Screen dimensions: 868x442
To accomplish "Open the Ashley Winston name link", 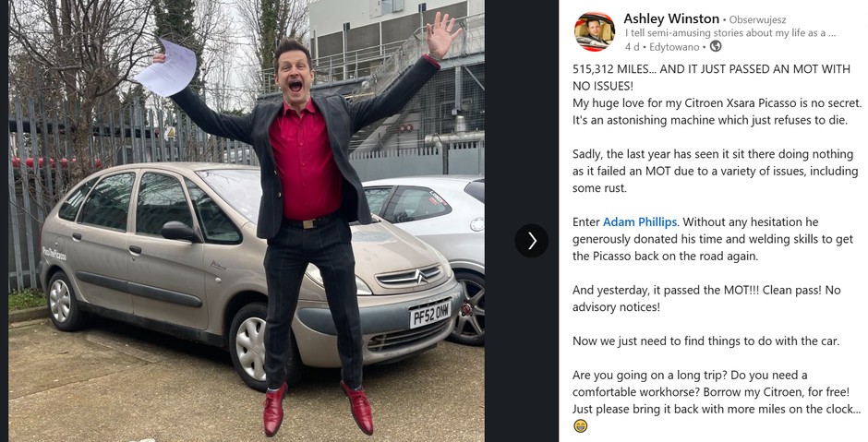I will coord(671,18).
